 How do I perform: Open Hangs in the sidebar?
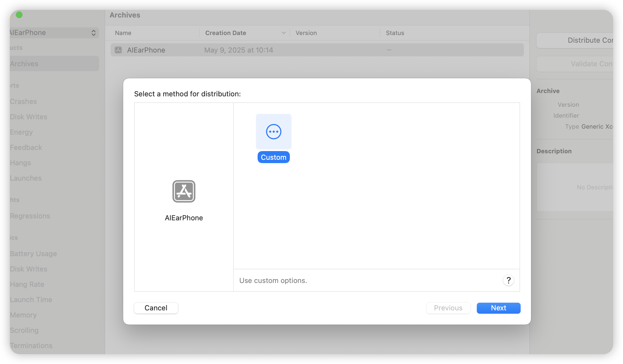click(21, 163)
